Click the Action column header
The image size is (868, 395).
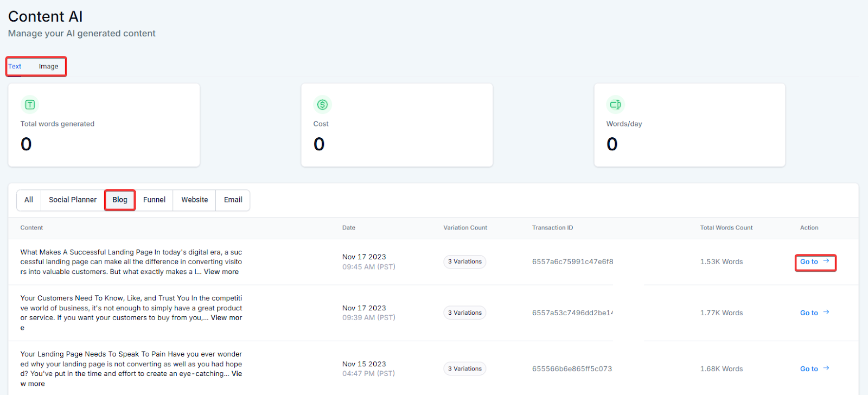[x=809, y=228]
